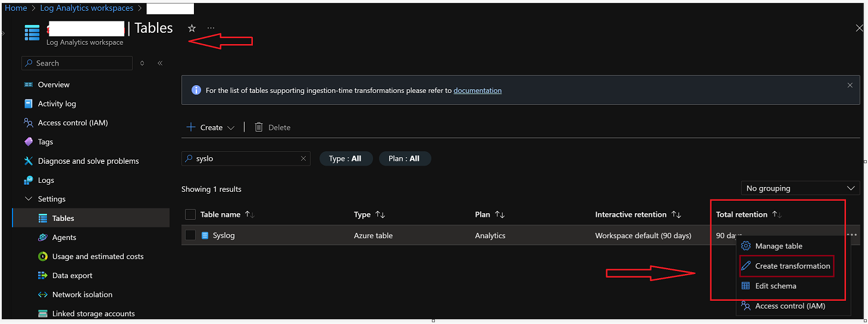Click the Log Analytics workspace icon in header
The height and width of the screenshot is (324, 868).
pos(32,32)
